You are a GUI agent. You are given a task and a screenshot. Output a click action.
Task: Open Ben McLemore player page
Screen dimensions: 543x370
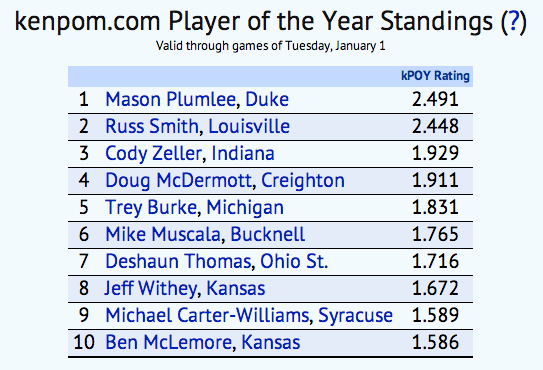coord(168,343)
